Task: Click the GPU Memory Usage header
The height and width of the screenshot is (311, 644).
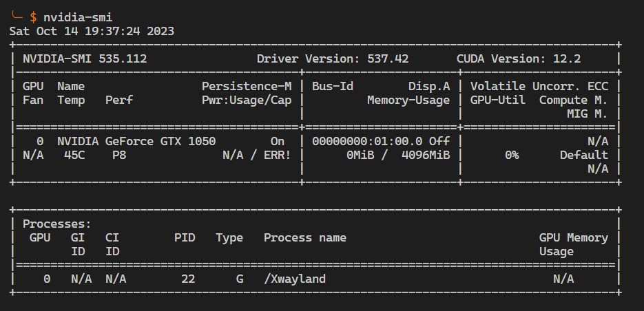Action: click(x=574, y=244)
